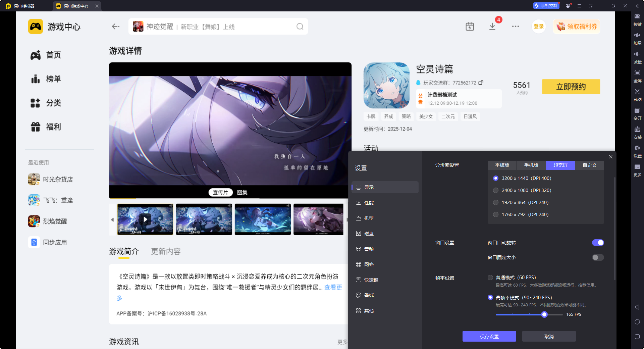Disable 窗口自动旋转 auto rotation
Screen dimensions: 644x349
point(598,242)
